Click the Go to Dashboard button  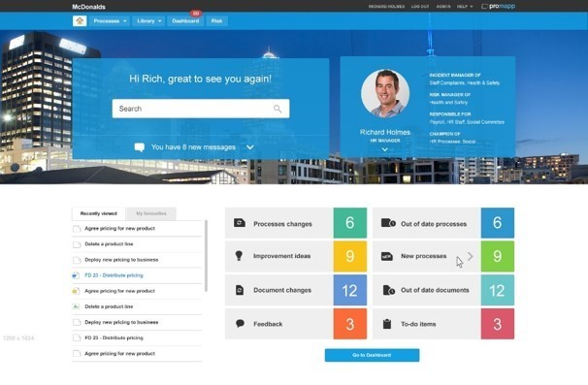(x=372, y=355)
